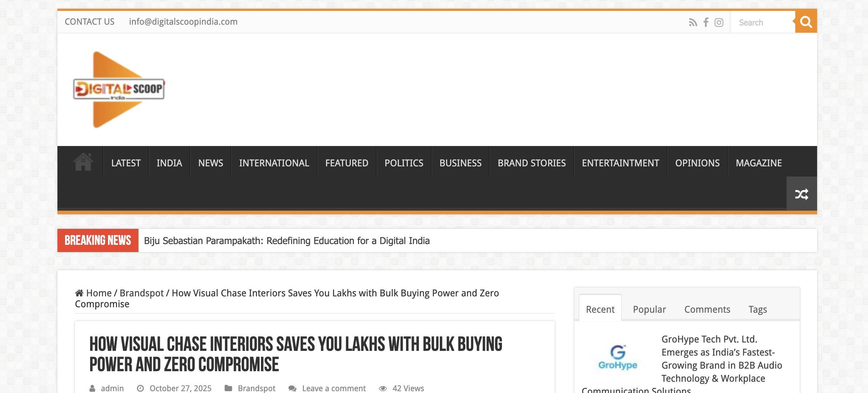Click the home icon in navigation bar
This screenshot has width=868, height=393.
pyautogui.click(x=83, y=162)
